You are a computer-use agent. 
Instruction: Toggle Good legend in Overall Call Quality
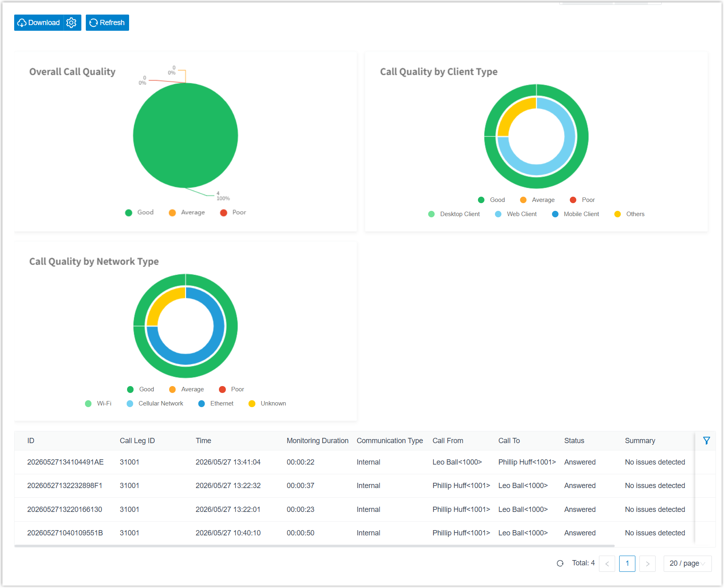(x=140, y=212)
